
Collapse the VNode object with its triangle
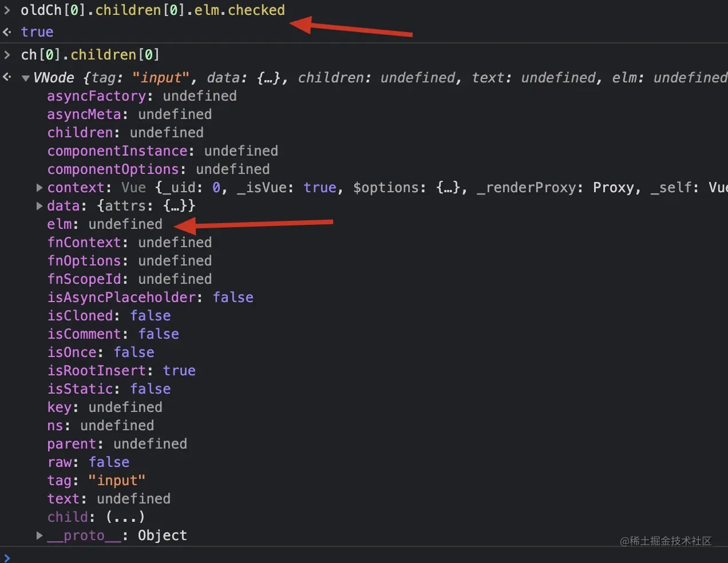26,78
